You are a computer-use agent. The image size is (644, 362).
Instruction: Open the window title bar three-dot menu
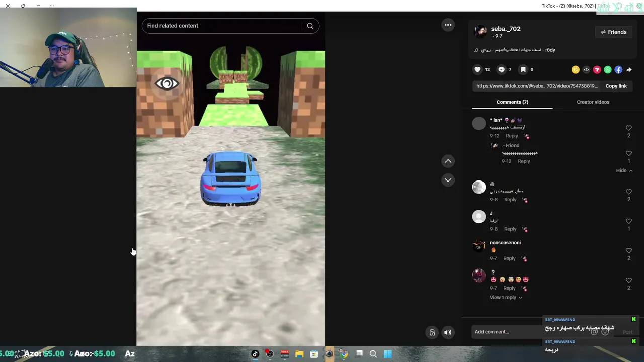(52, 6)
